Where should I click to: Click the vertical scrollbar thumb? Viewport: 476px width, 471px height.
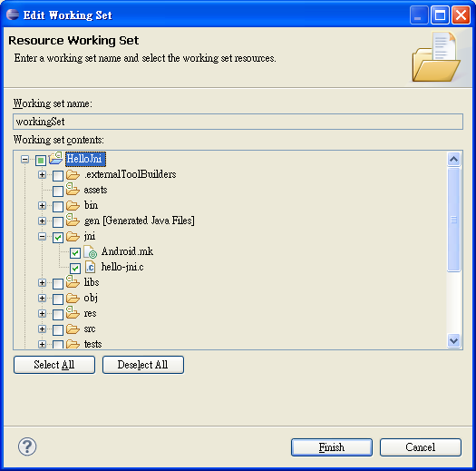(x=454, y=220)
